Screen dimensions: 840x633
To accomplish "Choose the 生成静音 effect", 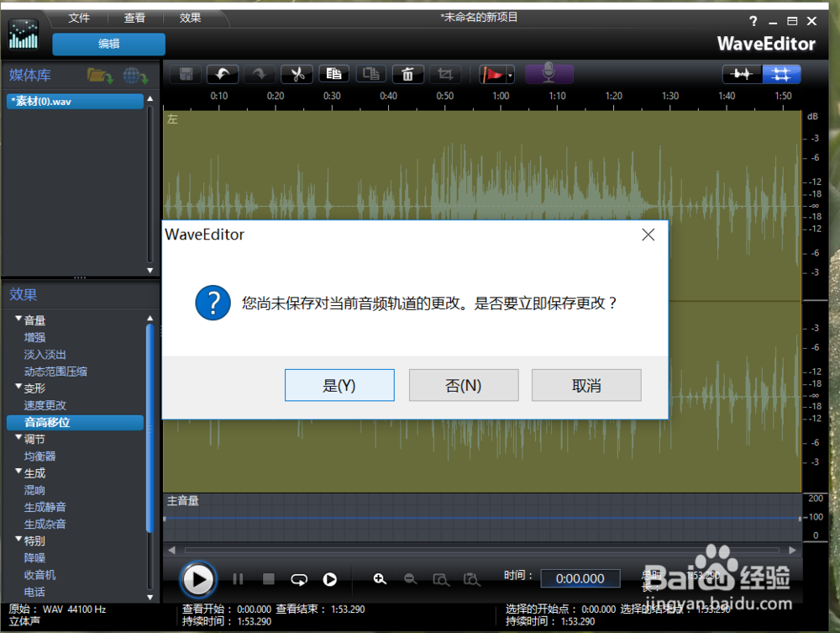I will [45, 507].
